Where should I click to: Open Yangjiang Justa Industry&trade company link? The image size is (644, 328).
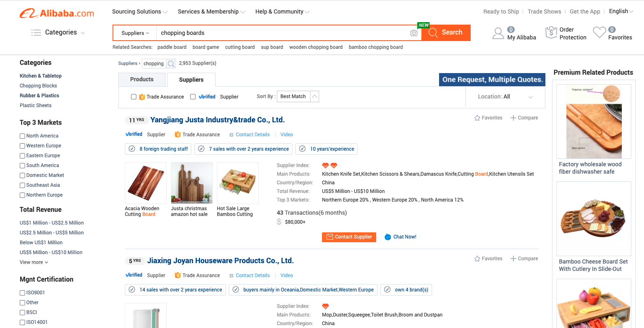pos(217,120)
